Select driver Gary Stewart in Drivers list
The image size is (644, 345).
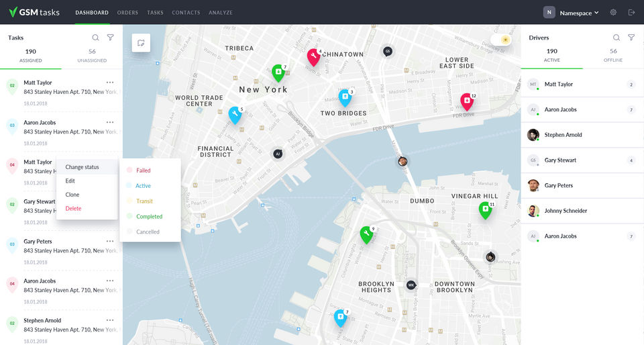point(582,160)
